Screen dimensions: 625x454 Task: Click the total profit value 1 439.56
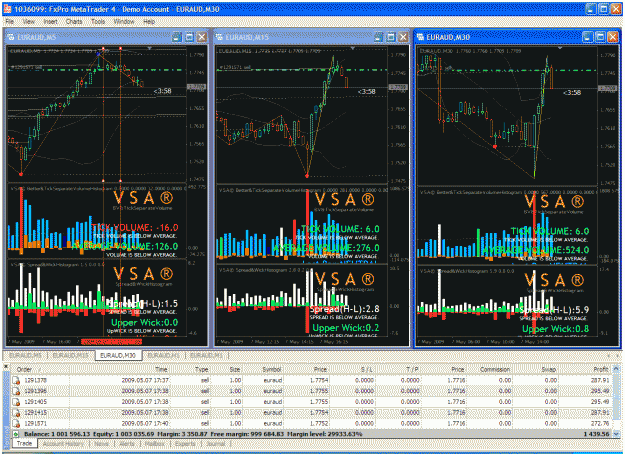tap(596, 434)
